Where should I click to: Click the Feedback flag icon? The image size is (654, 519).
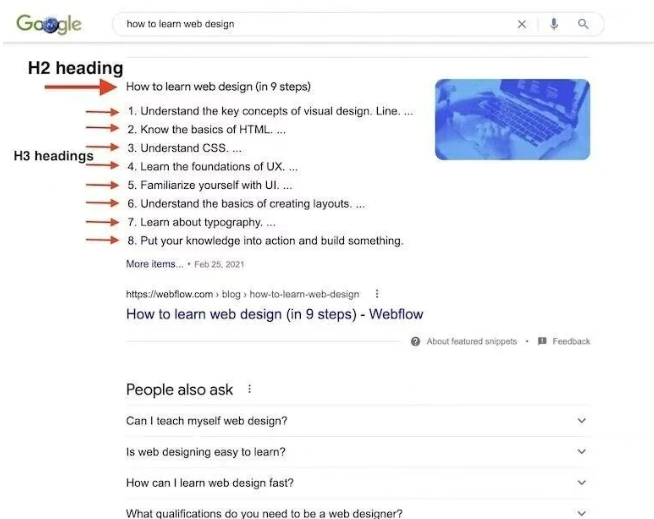click(542, 342)
